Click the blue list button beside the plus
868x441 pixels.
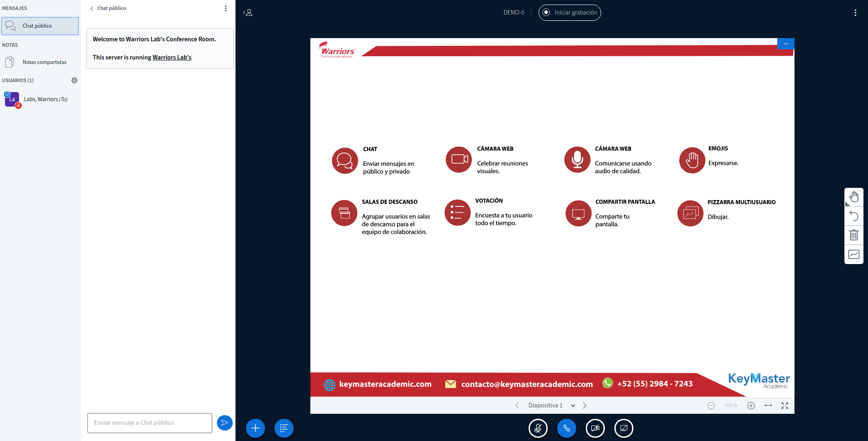tap(284, 428)
